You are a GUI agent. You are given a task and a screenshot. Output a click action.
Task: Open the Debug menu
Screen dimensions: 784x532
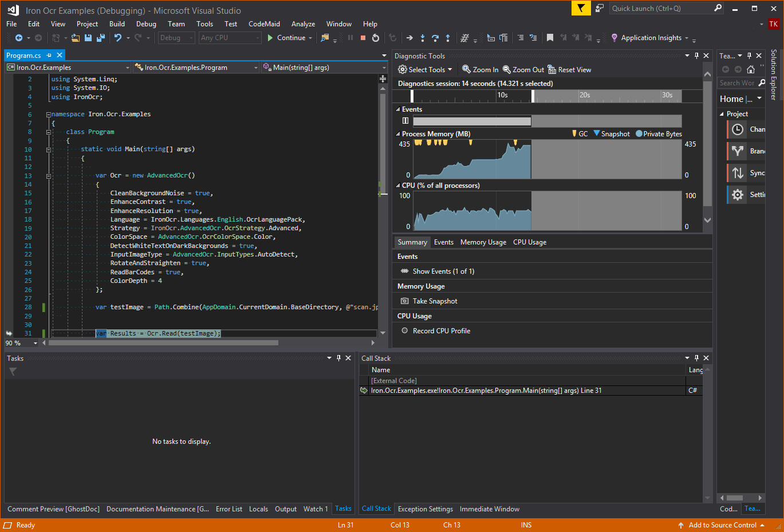point(146,23)
